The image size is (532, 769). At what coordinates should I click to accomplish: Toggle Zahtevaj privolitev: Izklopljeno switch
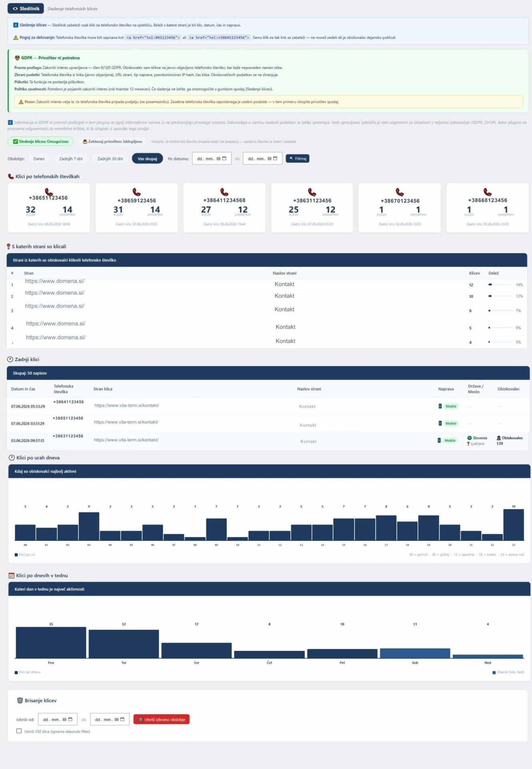(x=112, y=141)
